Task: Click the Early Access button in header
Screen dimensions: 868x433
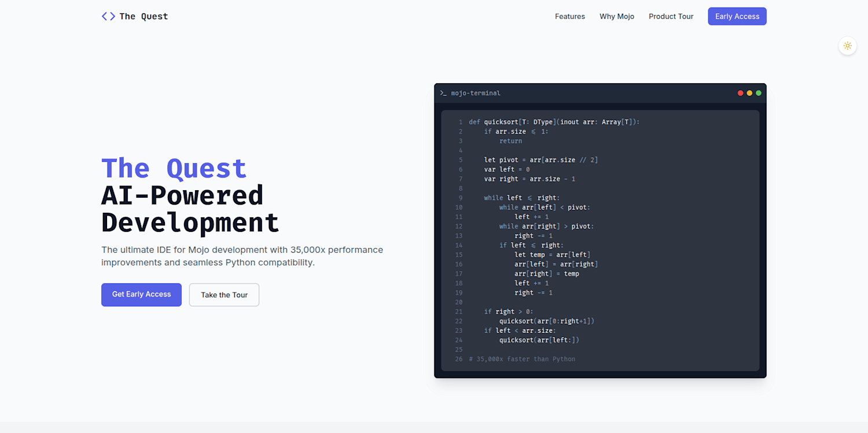Action: (x=737, y=16)
